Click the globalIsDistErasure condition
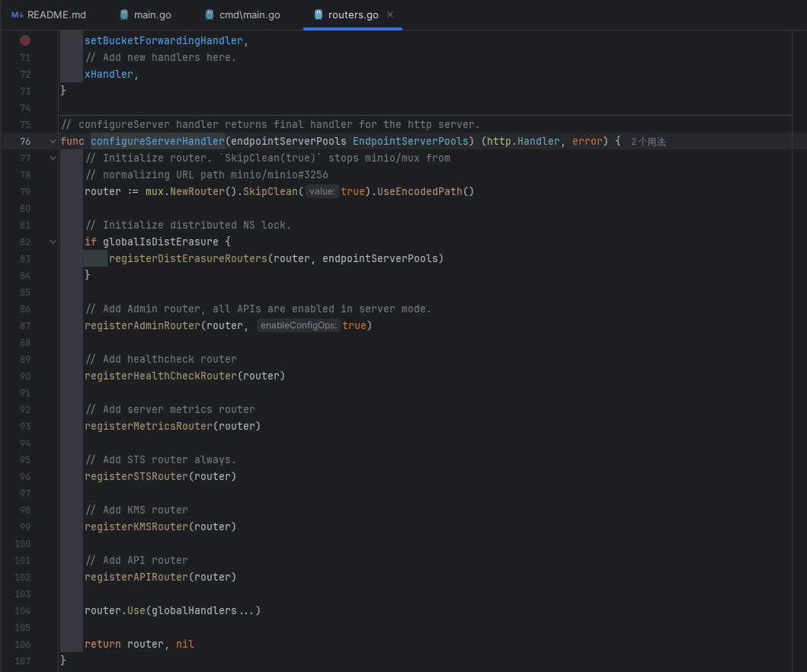The width and height of the screenshot is (807, 672). tap(161, 242)
